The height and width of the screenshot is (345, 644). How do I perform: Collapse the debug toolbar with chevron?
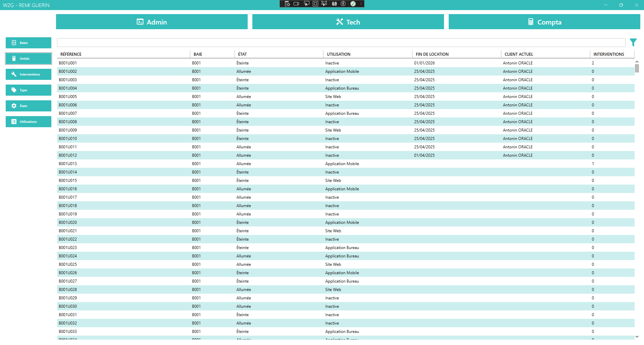361,4
